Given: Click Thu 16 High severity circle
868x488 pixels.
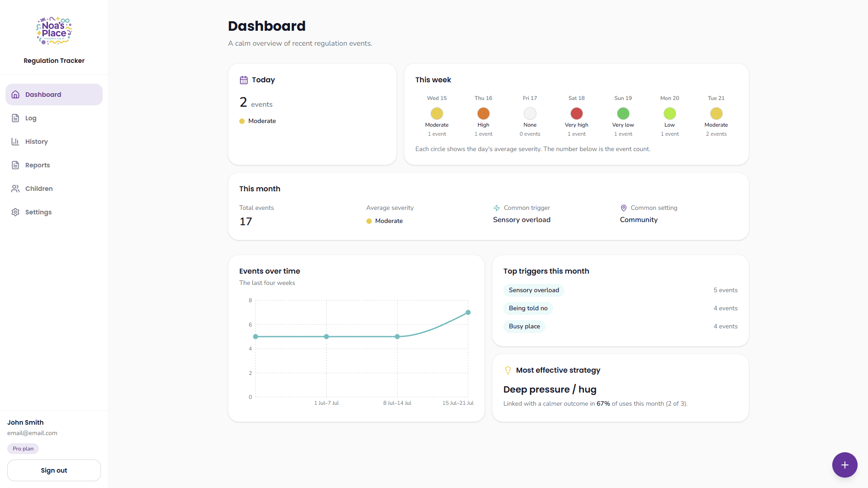Looking at the screenshot, I should [483, 114].
